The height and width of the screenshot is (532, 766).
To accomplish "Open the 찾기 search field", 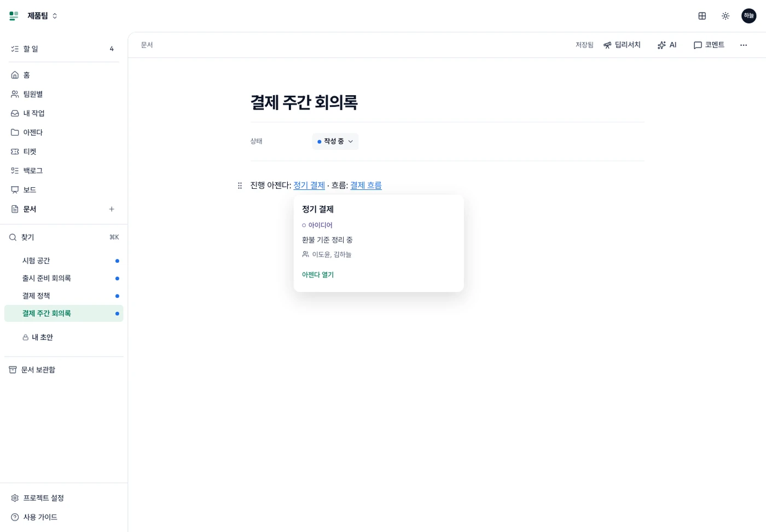I will tap(64, 237).
